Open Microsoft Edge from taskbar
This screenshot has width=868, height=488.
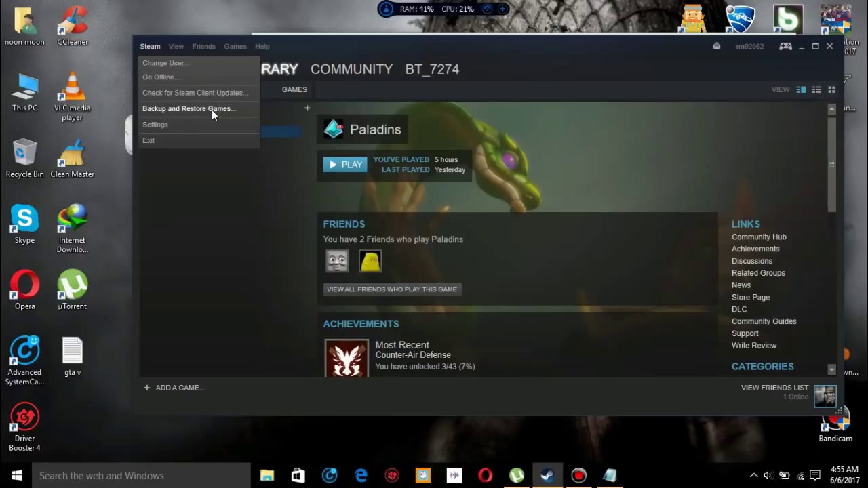361,475
